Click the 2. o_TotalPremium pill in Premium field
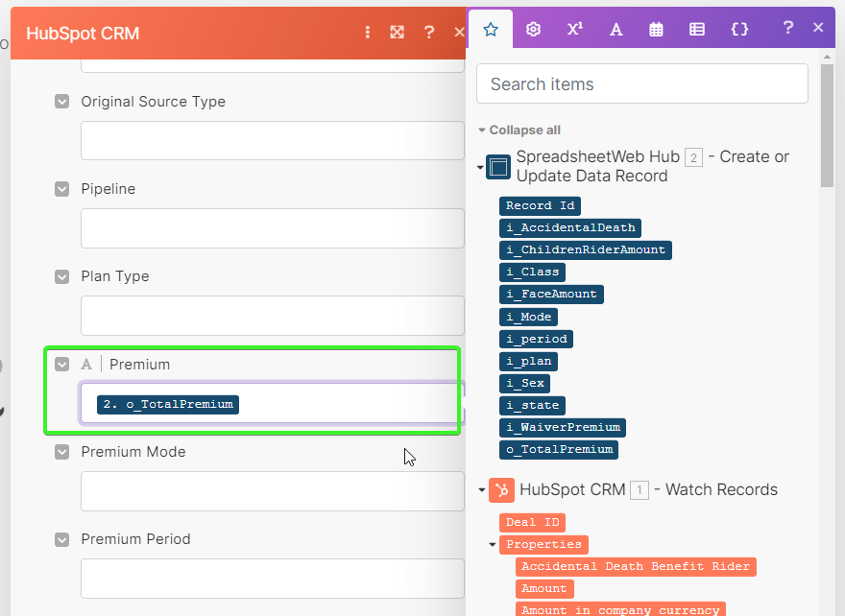Screen dimensions: 845x616 [x=168, y=404]
